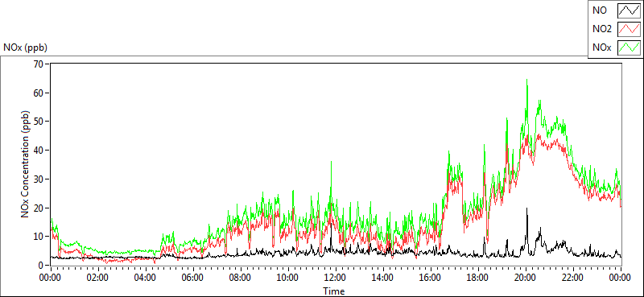Click the 22:00 time axis label
Viewport: 644px width, 297px height.
(573, 278)
